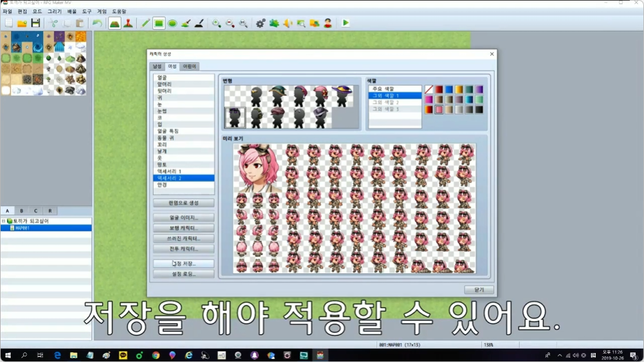
Task: Open the Resource Manager folder icon
Action: pos(315,23)
